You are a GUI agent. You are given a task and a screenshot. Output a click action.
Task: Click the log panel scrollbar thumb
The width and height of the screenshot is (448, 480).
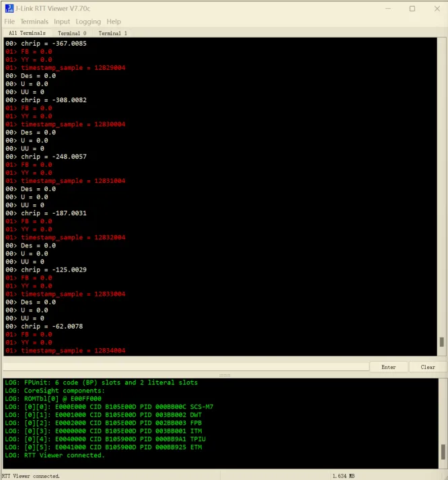[x=443, y=452]
